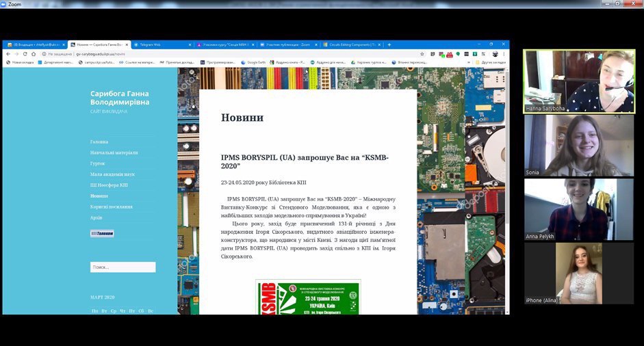
Task: Click the address bar URL
Action: click(x=101, y=54)
